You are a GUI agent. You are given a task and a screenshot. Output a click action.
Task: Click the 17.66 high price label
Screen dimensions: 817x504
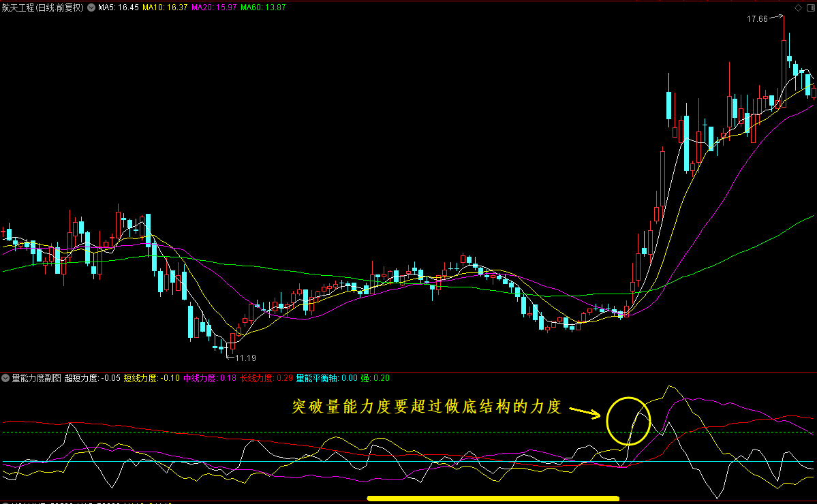pos(757,19)
